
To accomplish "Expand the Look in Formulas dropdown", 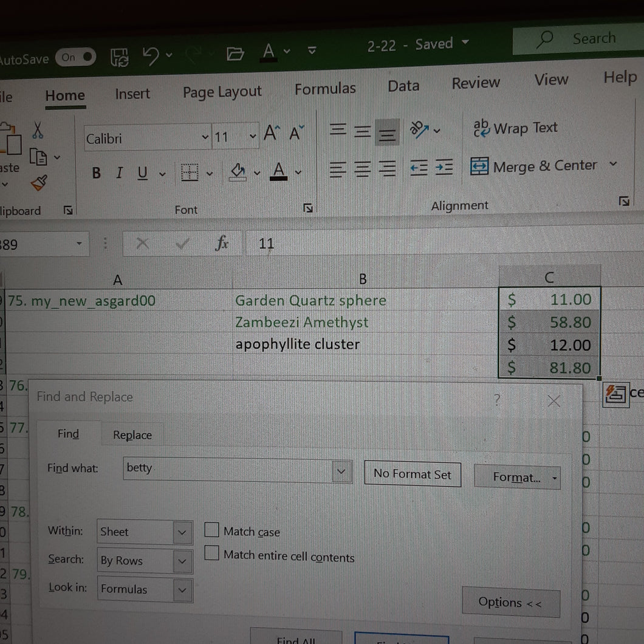I will coord(145,589).
